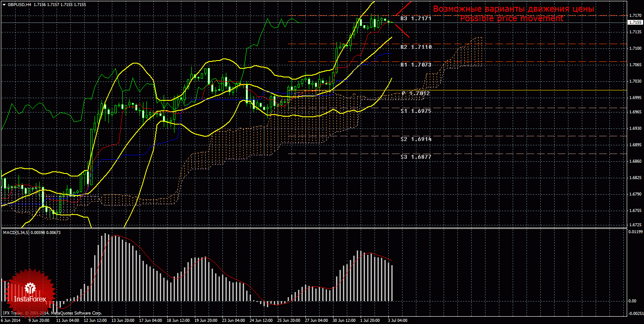Click the '19 Jun 20:00' time label

point(206,321)
